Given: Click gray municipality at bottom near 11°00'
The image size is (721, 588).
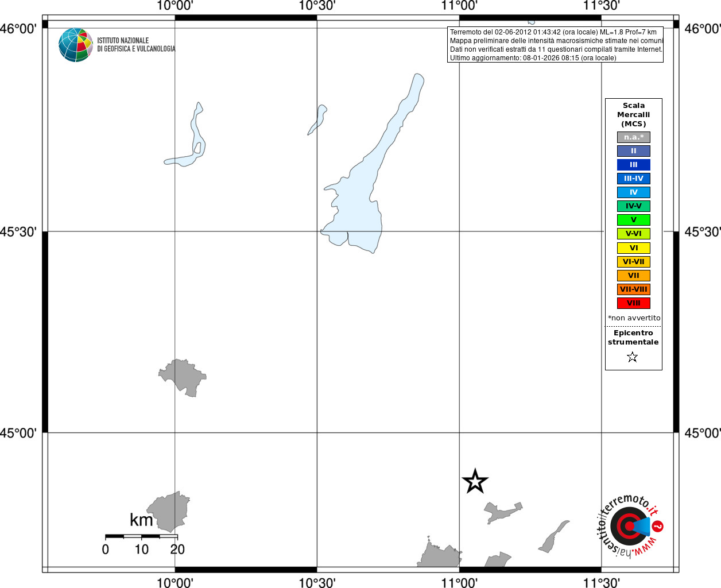Looking at the screenshot, I should tap(440, 555).
